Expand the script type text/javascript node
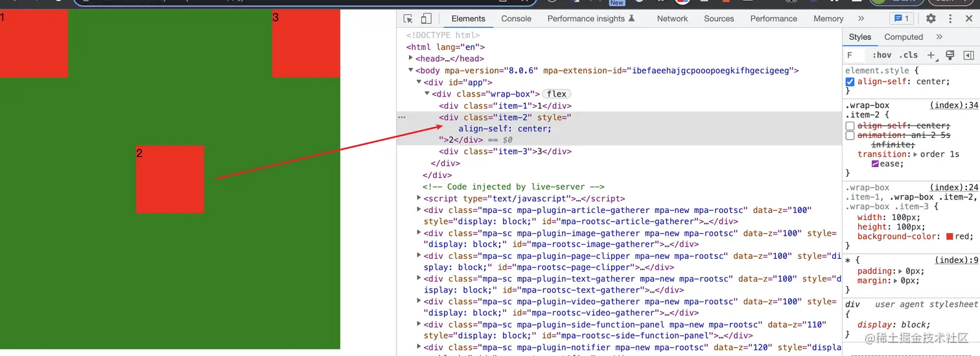 [419, 198]
